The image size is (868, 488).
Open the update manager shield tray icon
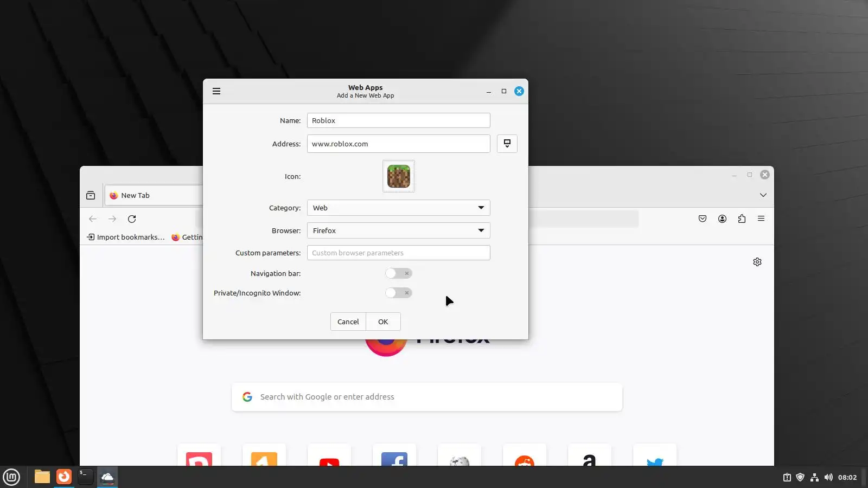click(x=800, y=478)
